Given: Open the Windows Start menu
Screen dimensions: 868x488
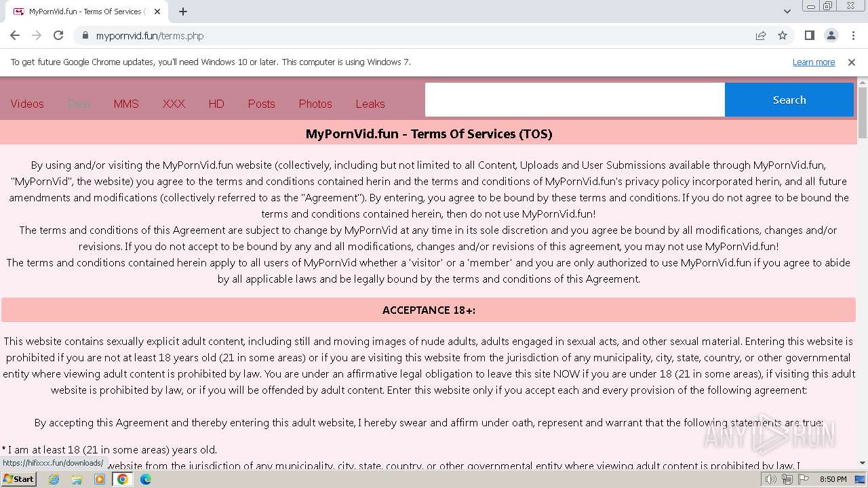Looking at the screenshot, I should (x=18, y=479).
